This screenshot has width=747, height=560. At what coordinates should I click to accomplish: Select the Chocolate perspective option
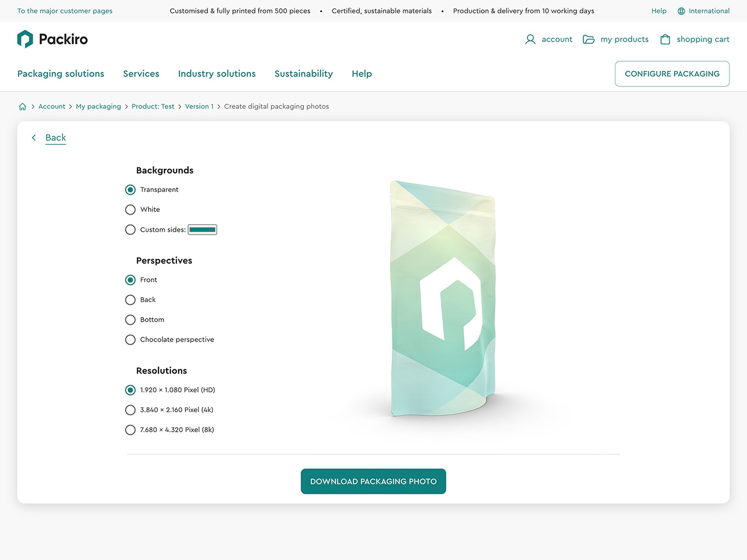pyautogui.click(x=130, y=340)
